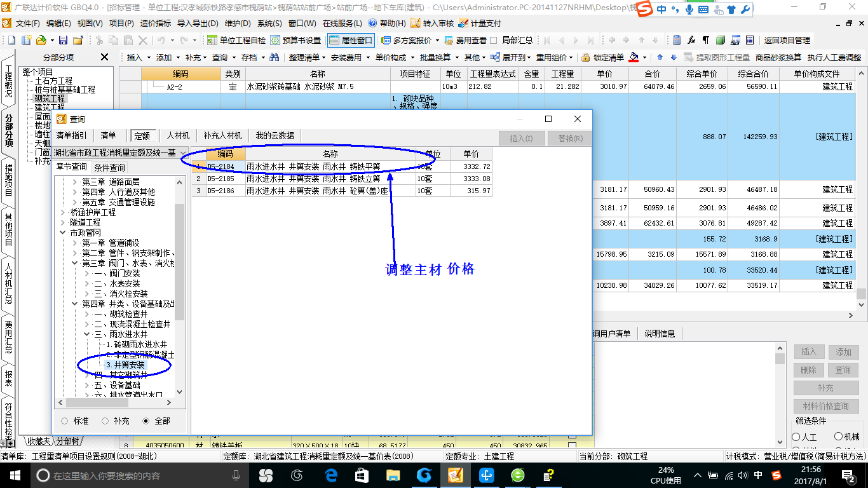Select quota row D5-2186
The width and height of the screenshot is (868, 488).
click(342, 190)
